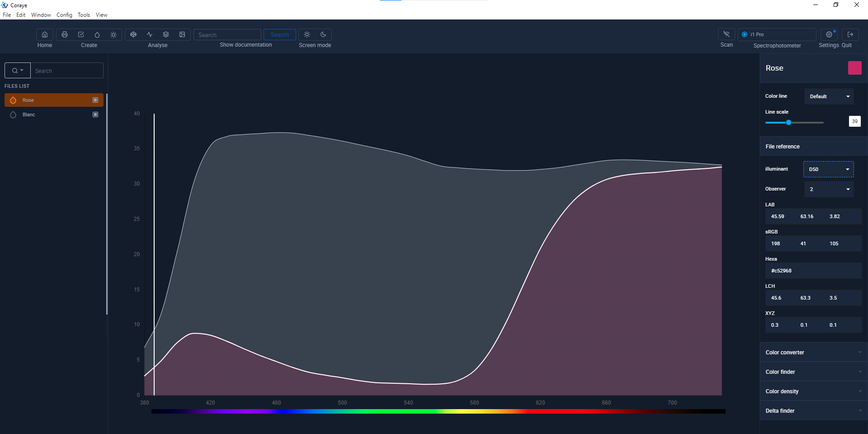Go to the Home screen icon

[45, 34]
